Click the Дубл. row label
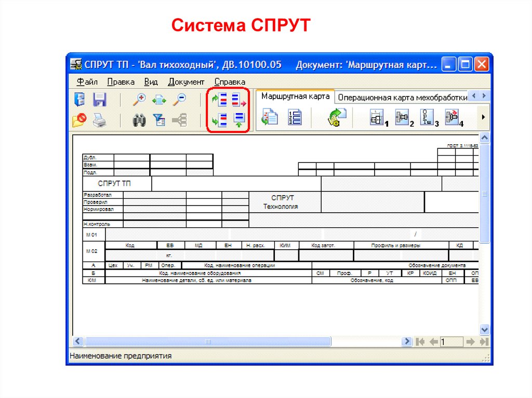This screenshot has height=398, width=532. [98, 158]
